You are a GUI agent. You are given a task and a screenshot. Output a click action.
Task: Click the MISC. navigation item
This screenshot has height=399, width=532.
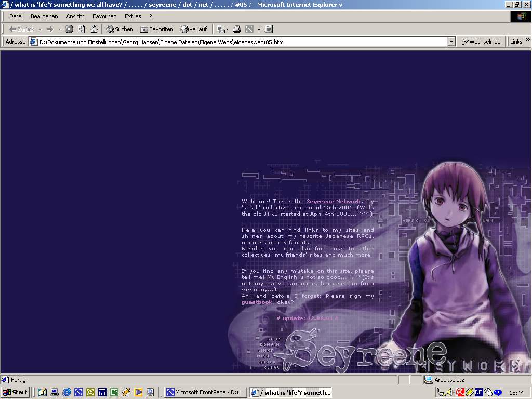tap(263, 356)
